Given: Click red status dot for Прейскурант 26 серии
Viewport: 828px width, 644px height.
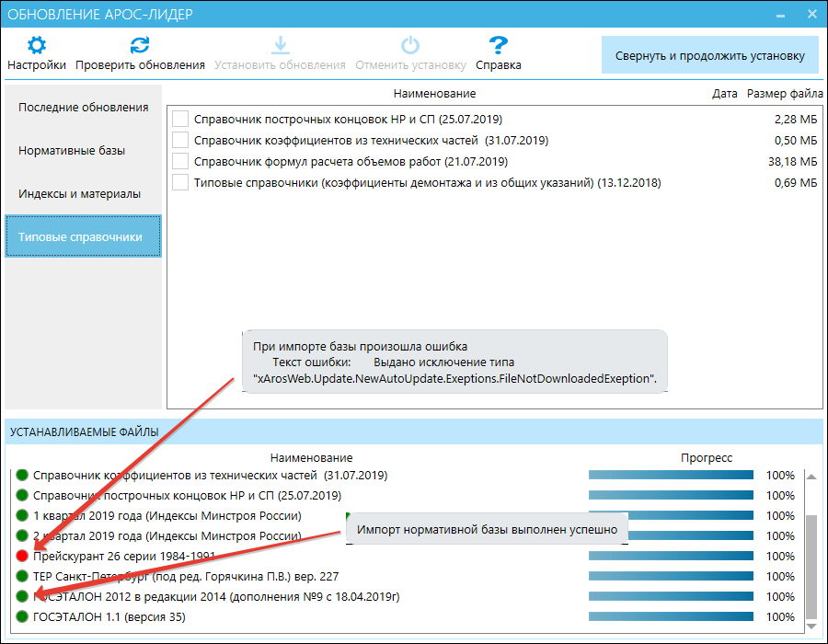Looking at the screenshot, I should pyautogui.click(x=22, y=556).
